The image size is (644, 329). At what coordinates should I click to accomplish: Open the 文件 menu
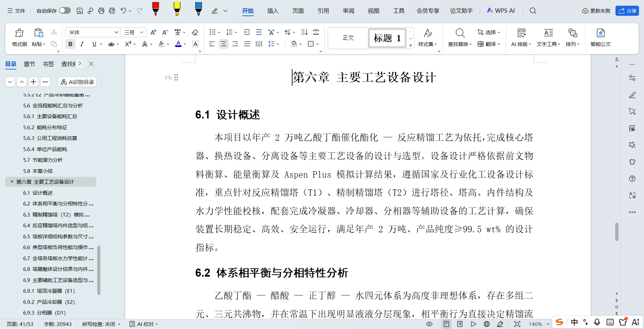pyautogui.click(x=16, y=11)
